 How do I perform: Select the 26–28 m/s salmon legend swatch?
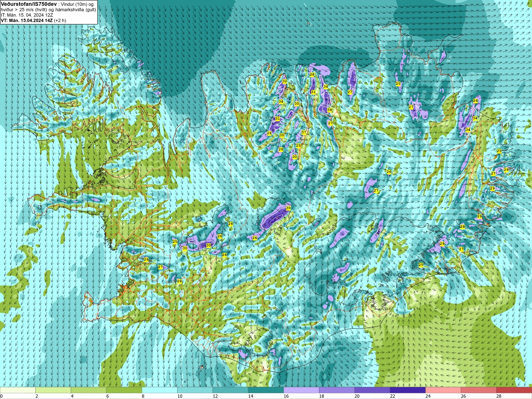(x=479, y=390)
